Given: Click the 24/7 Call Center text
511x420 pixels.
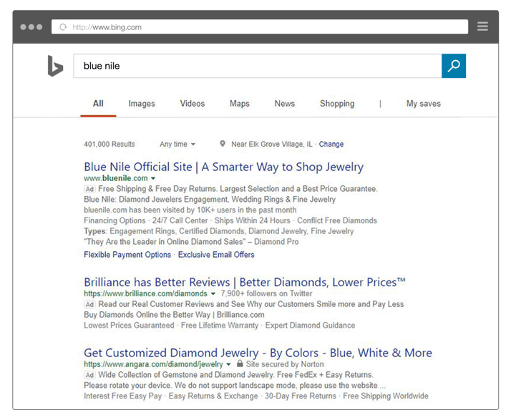Looking at the screenshot, I should tap(180, 220).
